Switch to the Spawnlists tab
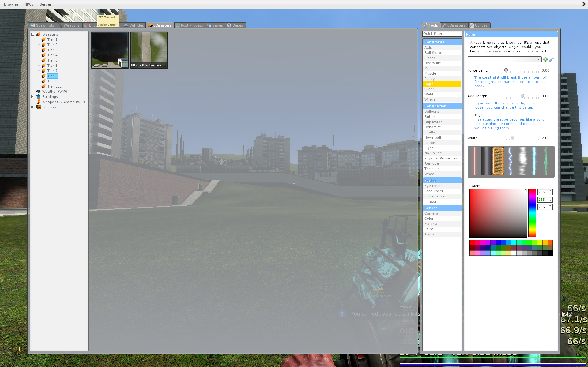Viewport: 588px width, 367px height. (x=42, y=25)
